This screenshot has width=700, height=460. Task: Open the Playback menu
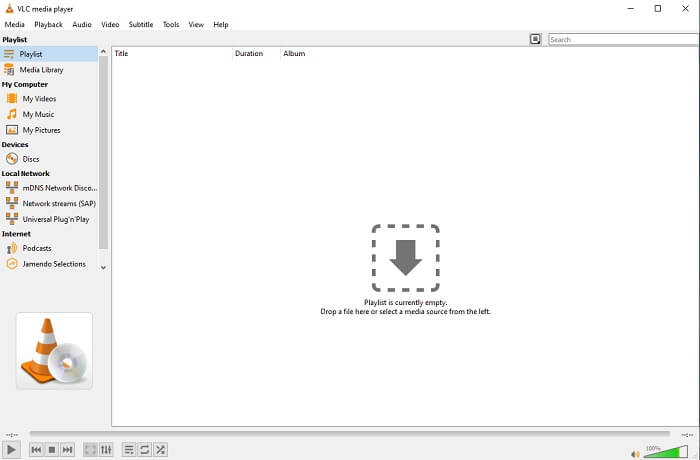(48, 25)
